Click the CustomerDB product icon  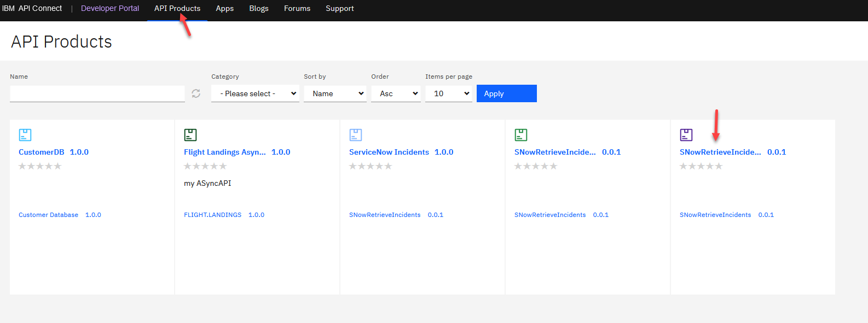pos(25,135)
